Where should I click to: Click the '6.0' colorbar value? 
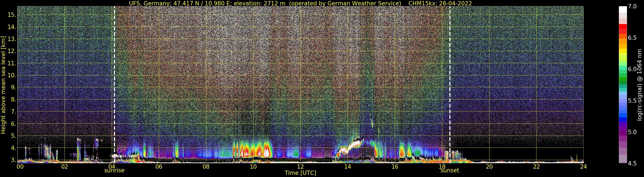[632, 69]
